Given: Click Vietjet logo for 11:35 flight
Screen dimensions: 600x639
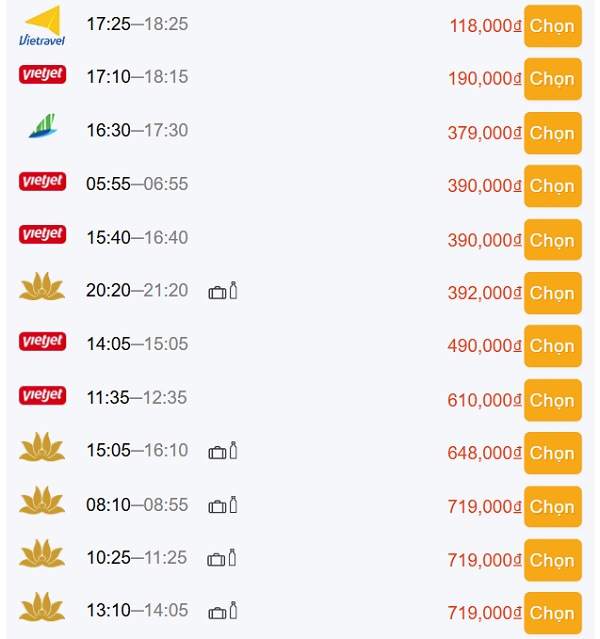Looking at the screenshot, I should (x=42, y=395).
